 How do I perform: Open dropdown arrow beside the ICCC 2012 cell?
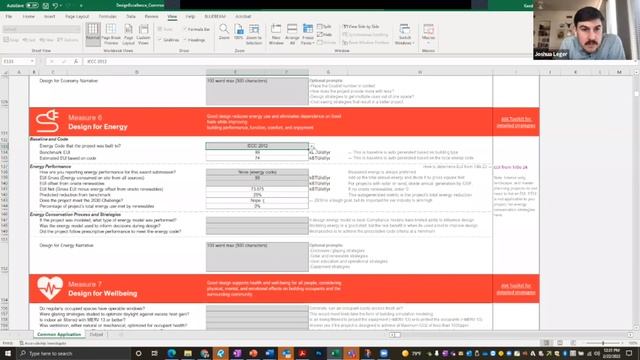(x=312, y=147)
